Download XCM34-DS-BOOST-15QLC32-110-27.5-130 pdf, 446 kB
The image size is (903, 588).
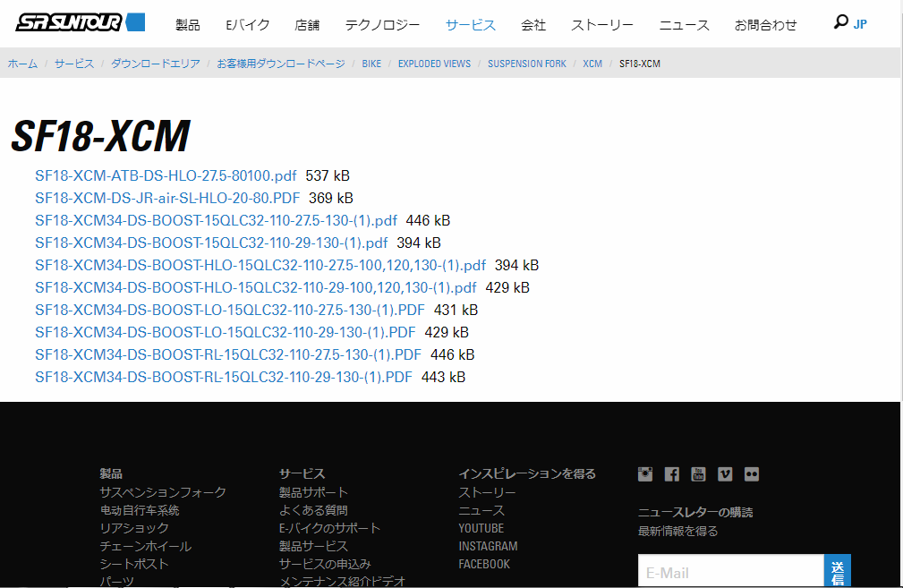tap(216, 220)
